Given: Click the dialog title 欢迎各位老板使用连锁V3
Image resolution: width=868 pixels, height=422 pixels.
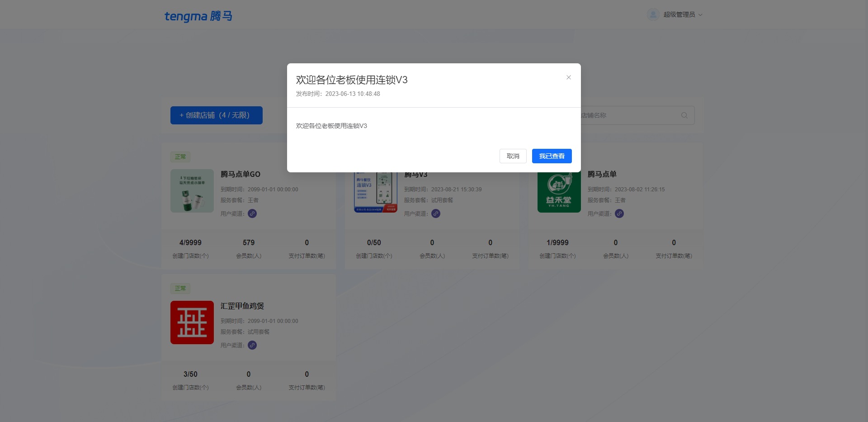Looking at the screenshot, I should (x=352, y=80).
